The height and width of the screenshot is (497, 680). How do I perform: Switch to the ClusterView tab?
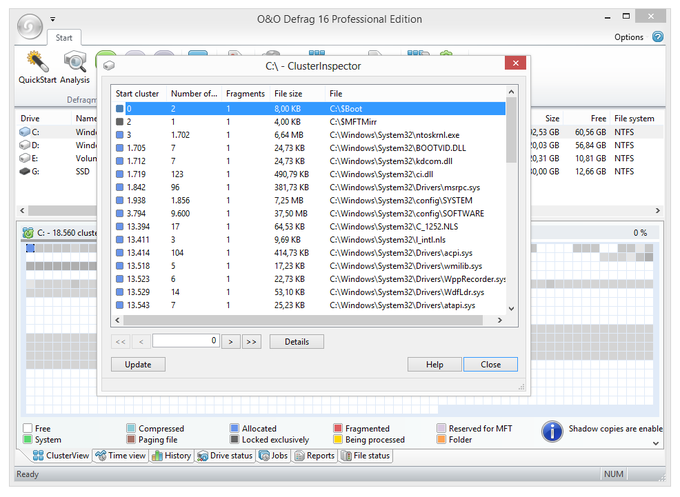pyautogui.click(x=61, y=455)
